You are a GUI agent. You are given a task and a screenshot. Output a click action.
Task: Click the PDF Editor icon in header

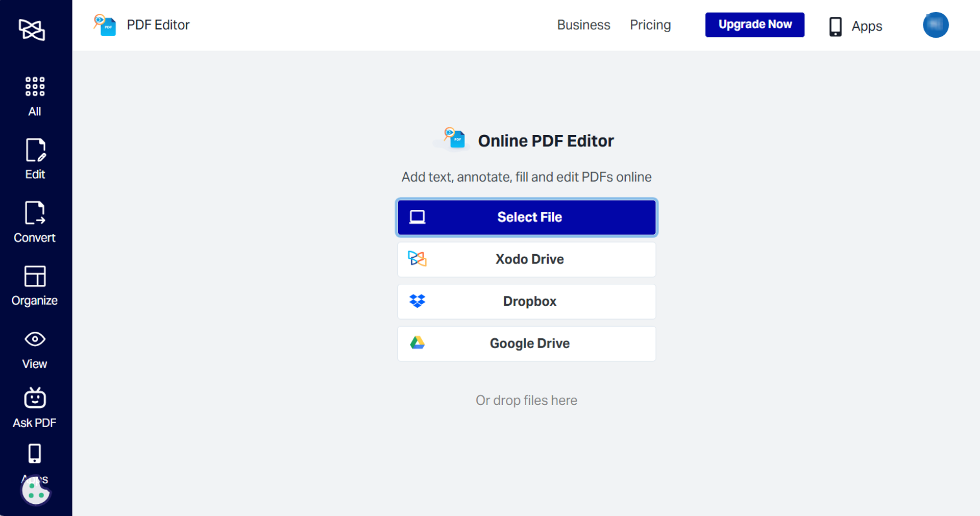pyautogui.click(x=105, y=25)
